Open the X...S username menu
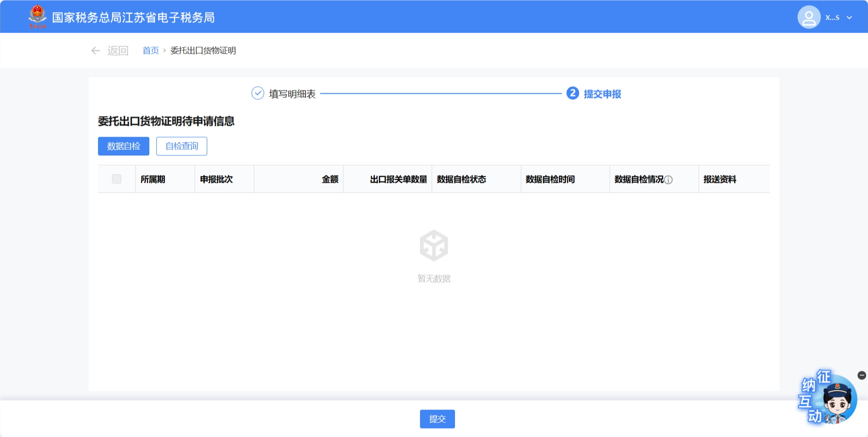 click(x=832, y=18)
